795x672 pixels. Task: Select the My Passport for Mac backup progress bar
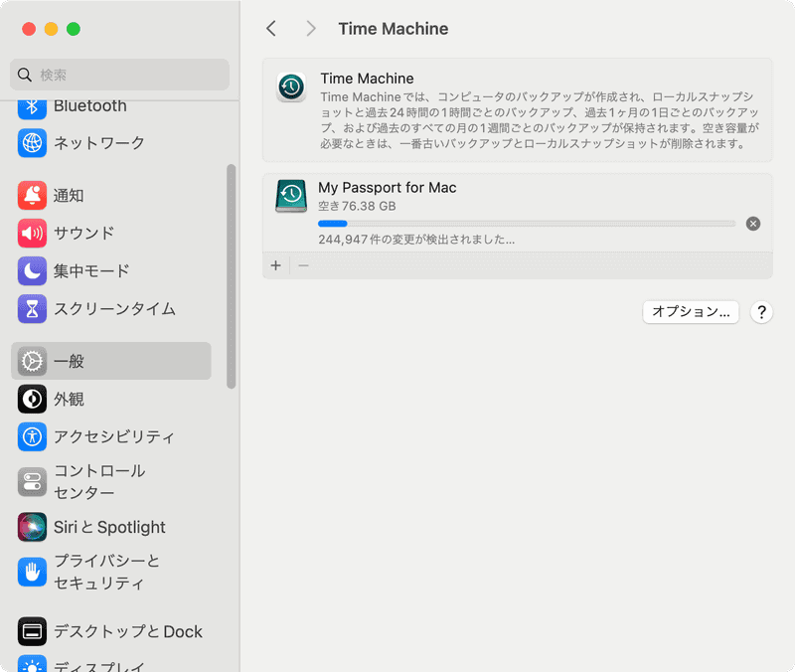pos(517,224)
